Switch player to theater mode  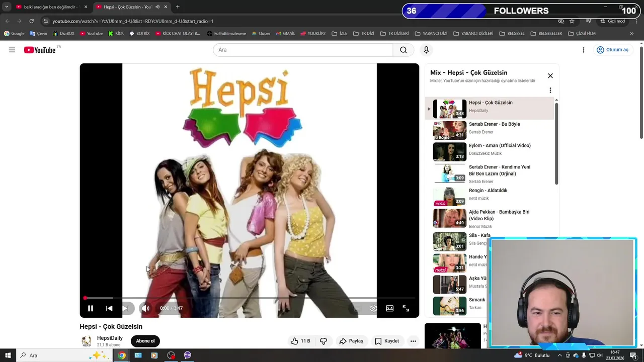click(389, 308)
